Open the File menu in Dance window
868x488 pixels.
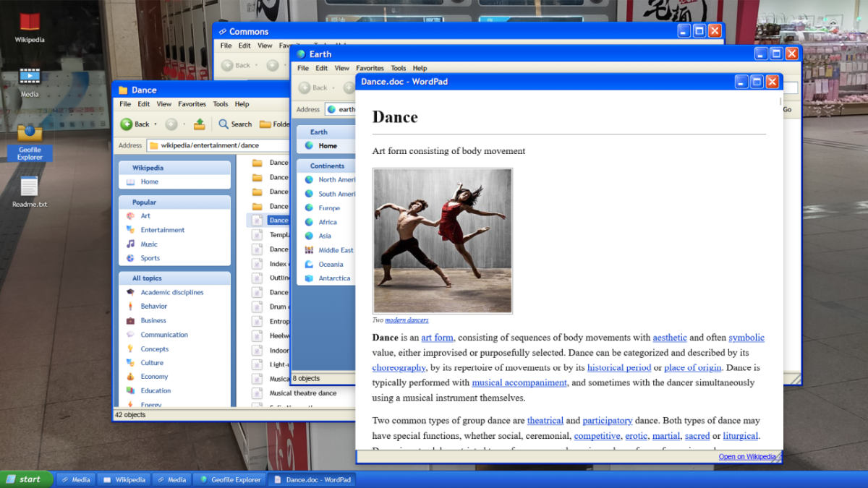tap(125, 104)
